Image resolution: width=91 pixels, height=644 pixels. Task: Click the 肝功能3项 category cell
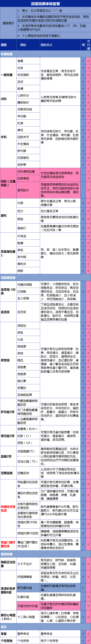point(8,412)
